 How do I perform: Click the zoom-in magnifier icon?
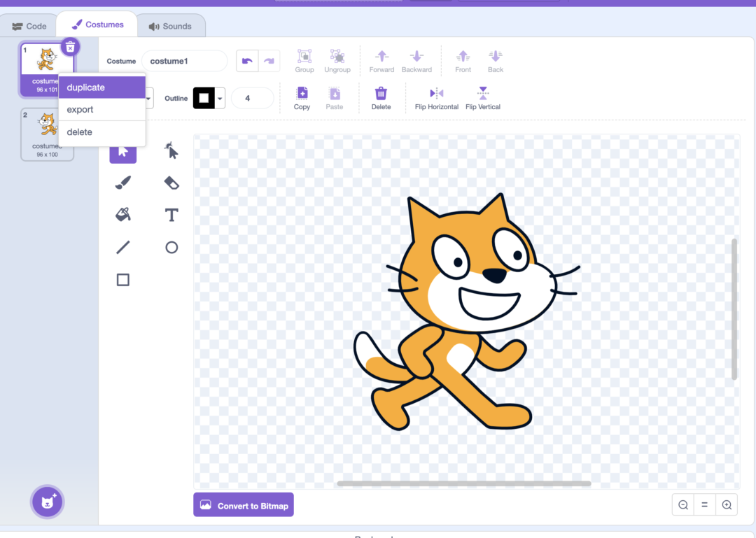pyautogui.click(x=727, y=504)
